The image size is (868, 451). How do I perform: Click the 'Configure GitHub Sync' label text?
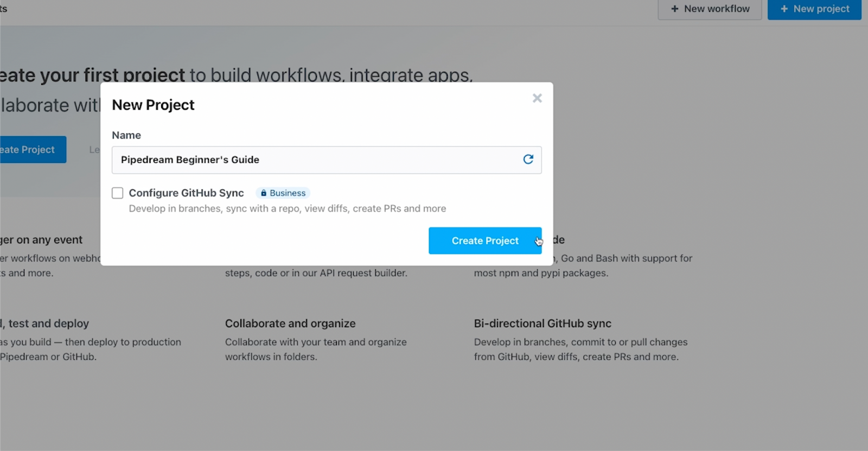click(187, 193)
